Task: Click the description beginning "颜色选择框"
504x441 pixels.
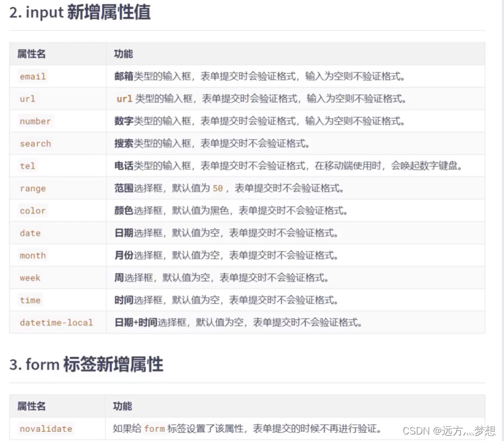Action: pos(231,210)
